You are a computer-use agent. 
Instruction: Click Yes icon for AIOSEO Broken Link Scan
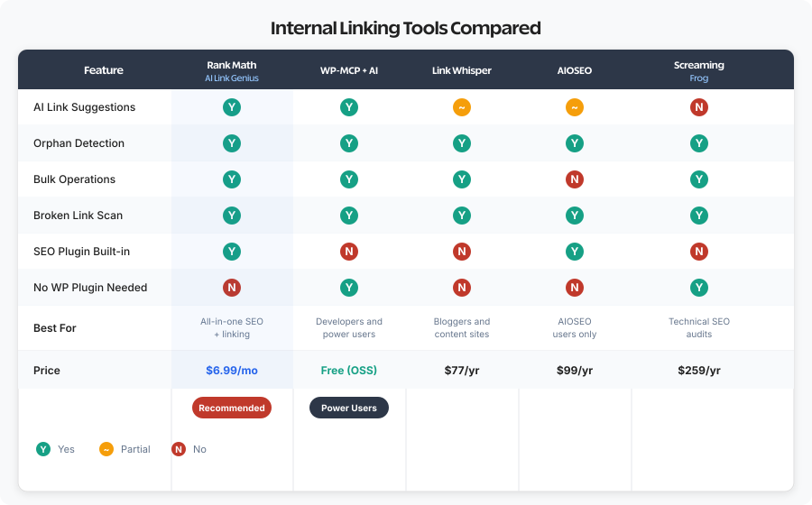click(x=575, y=216)
